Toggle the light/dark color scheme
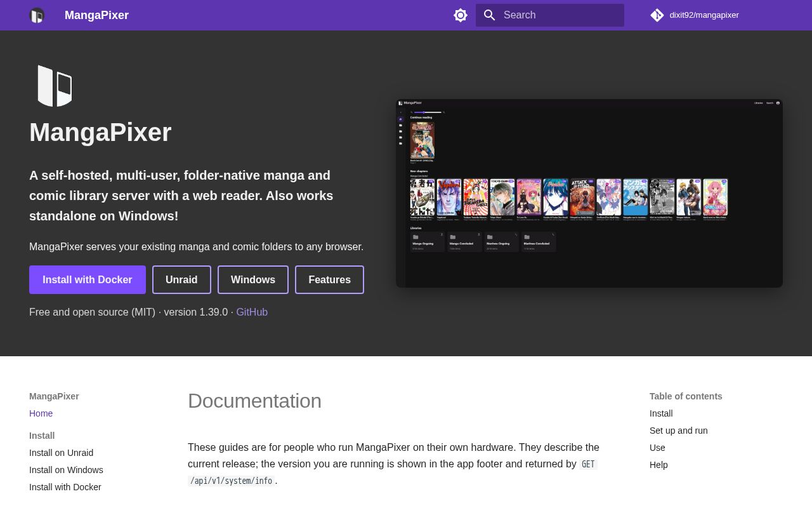 coord(461,15)
